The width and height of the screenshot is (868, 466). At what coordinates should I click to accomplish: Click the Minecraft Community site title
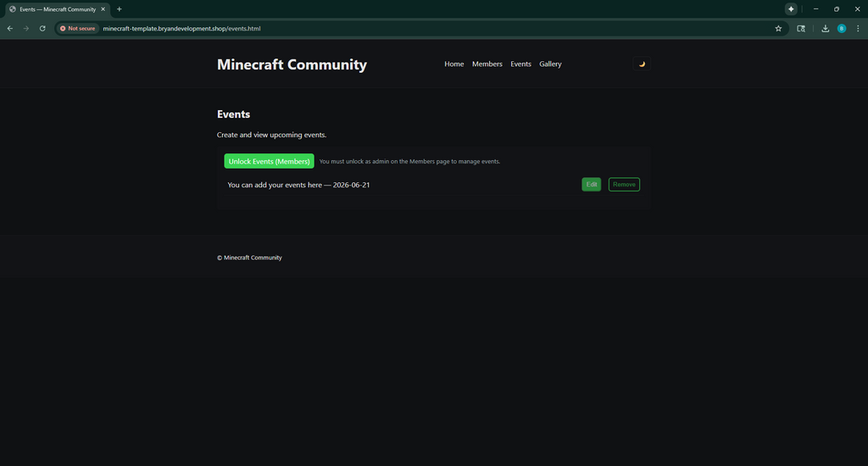292,65
